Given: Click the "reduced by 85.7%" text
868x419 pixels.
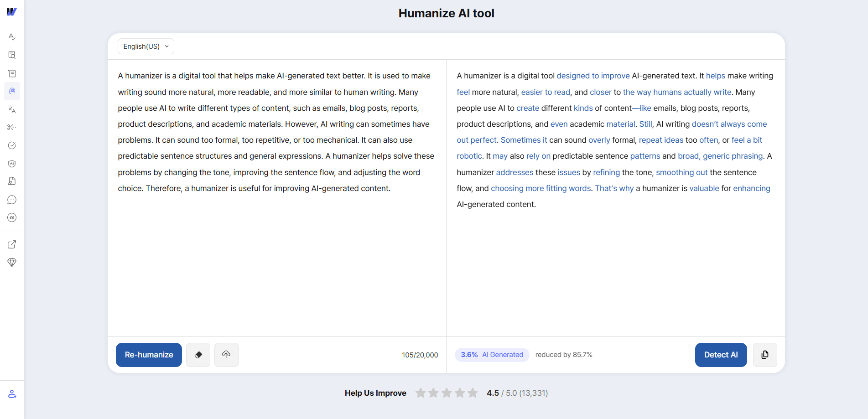Looking at the screenshot, I should 564,355.
